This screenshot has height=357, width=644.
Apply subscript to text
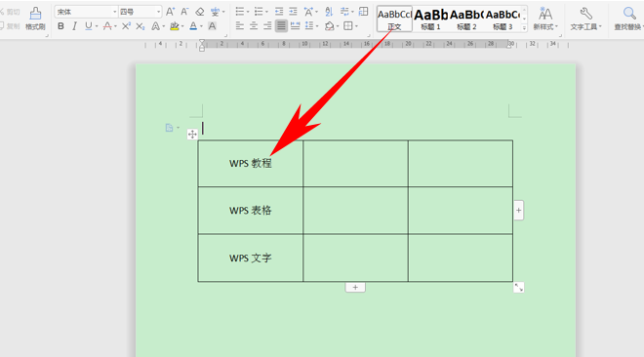click(x=141, y=26)
